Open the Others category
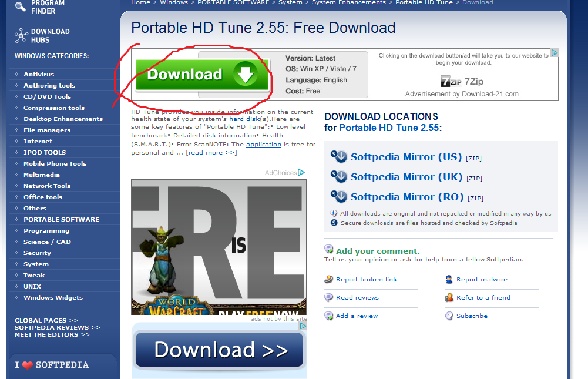 pos(35,208)
